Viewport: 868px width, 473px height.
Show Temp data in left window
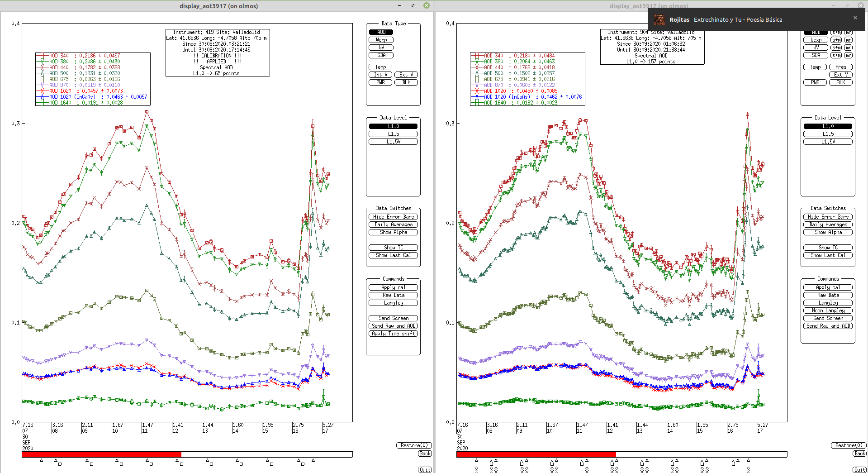pos(380,67)
